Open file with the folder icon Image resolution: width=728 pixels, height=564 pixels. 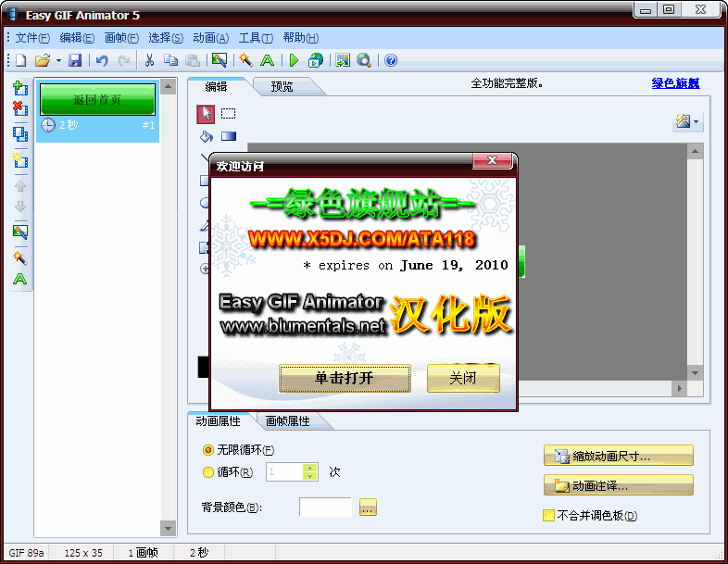43,60
